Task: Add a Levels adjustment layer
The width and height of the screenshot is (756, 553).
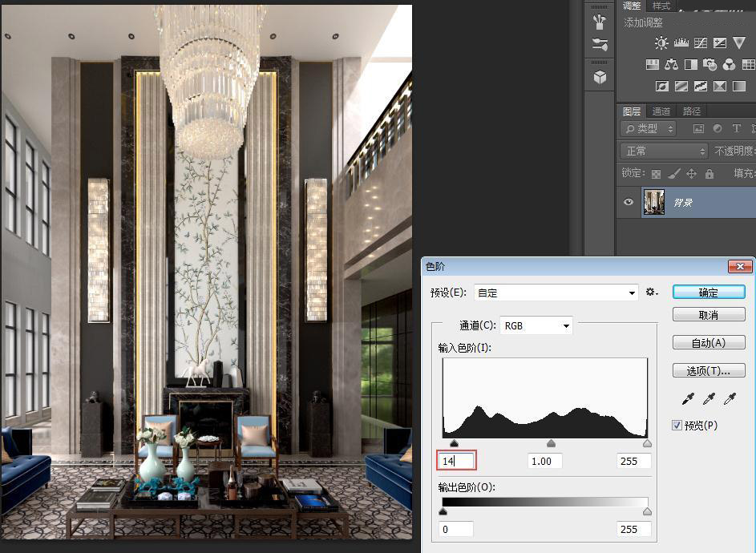Action: tap(681, 43)
